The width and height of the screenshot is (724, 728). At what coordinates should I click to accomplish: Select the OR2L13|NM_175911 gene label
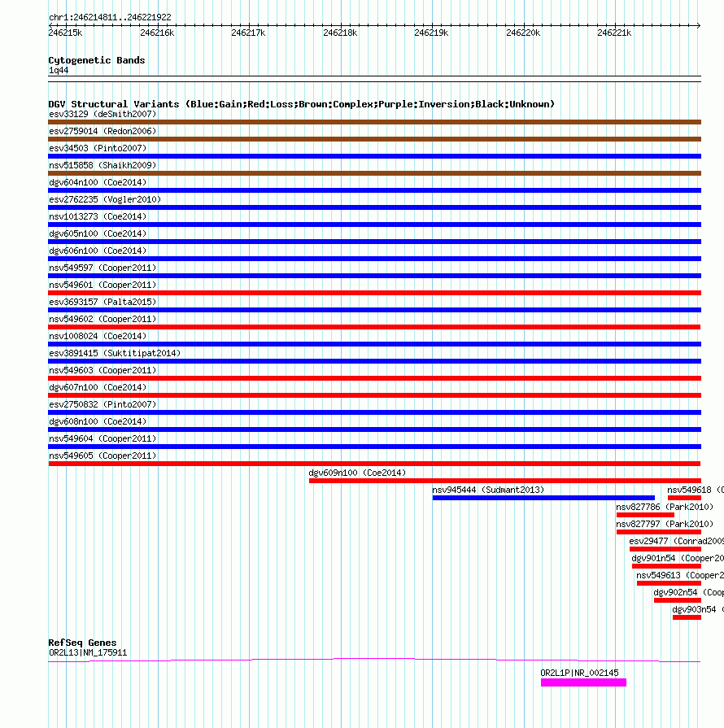coord(88,653)
